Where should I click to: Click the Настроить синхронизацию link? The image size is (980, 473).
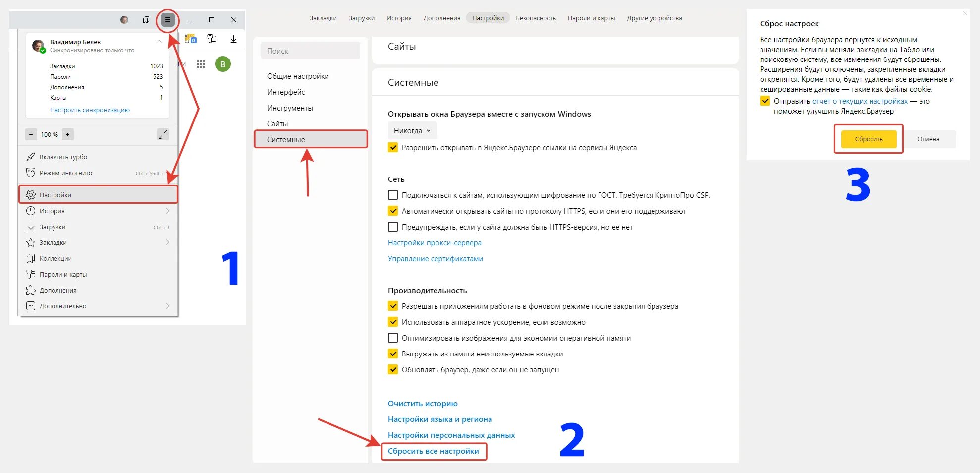(90, 110)
